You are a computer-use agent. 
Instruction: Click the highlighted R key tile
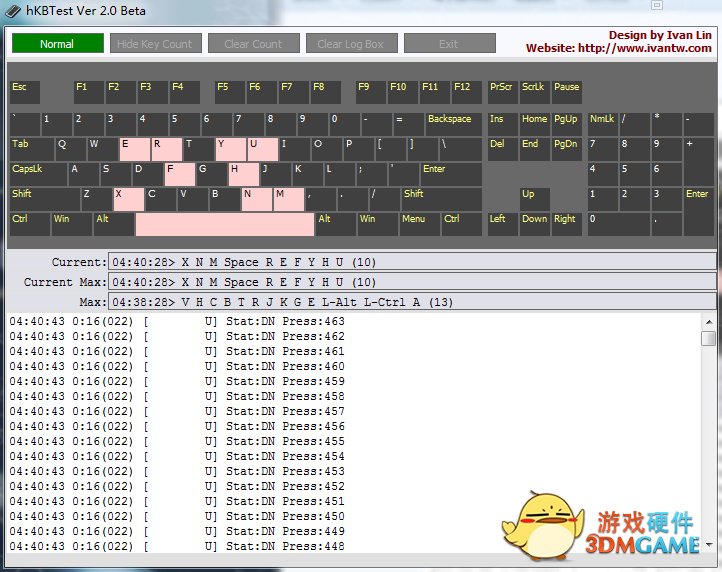pos(167,149)
